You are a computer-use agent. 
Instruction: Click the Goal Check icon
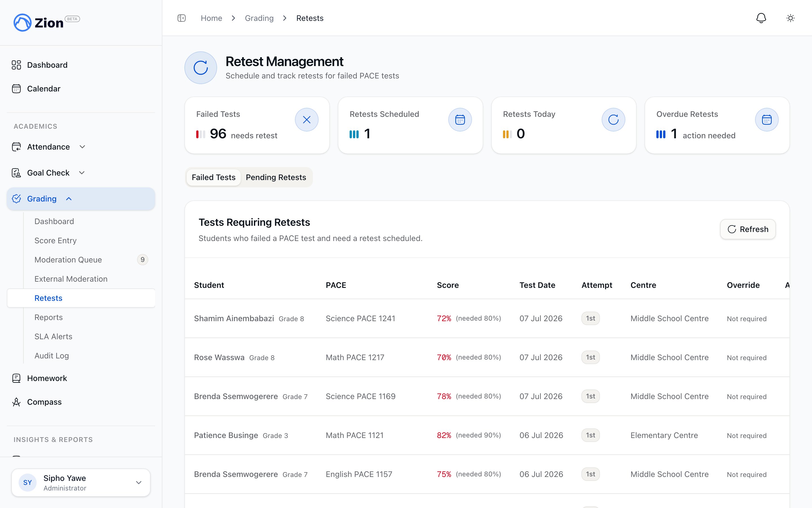(16, 173)
